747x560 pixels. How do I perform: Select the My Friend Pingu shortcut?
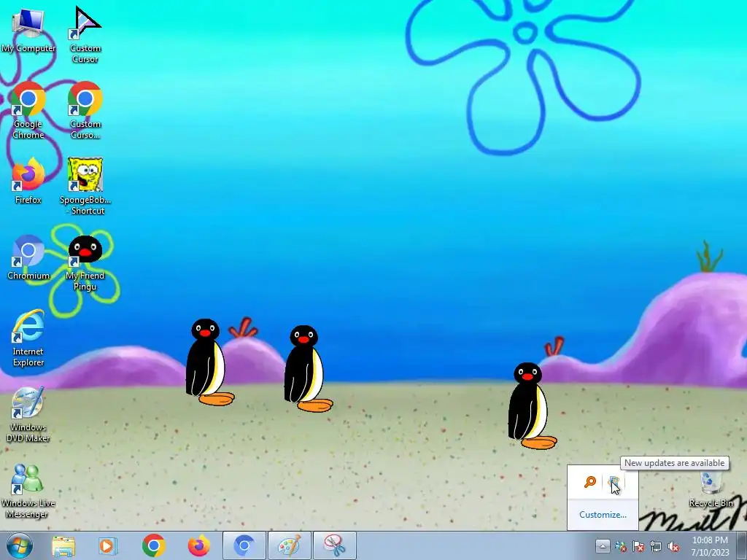coord(85,262)
